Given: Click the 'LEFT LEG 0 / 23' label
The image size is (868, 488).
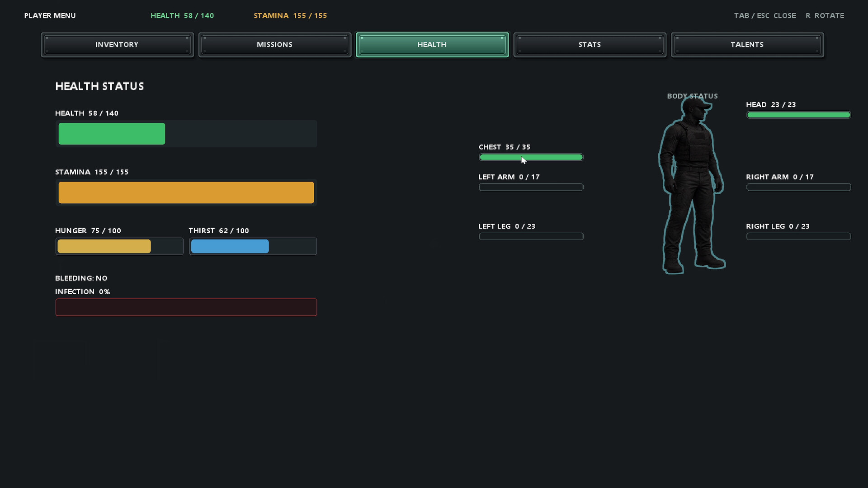Looking at the screenshot, I should [x=507, y=226].
